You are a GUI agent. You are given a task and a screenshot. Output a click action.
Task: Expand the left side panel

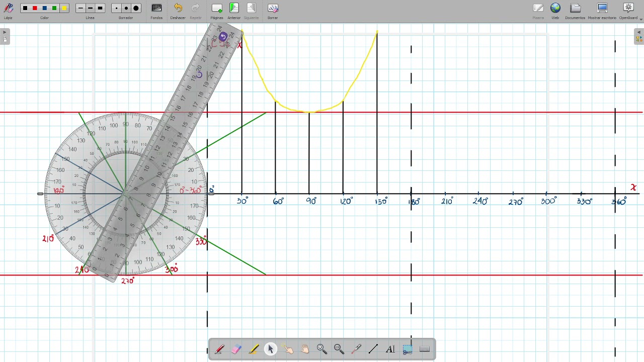5,36
